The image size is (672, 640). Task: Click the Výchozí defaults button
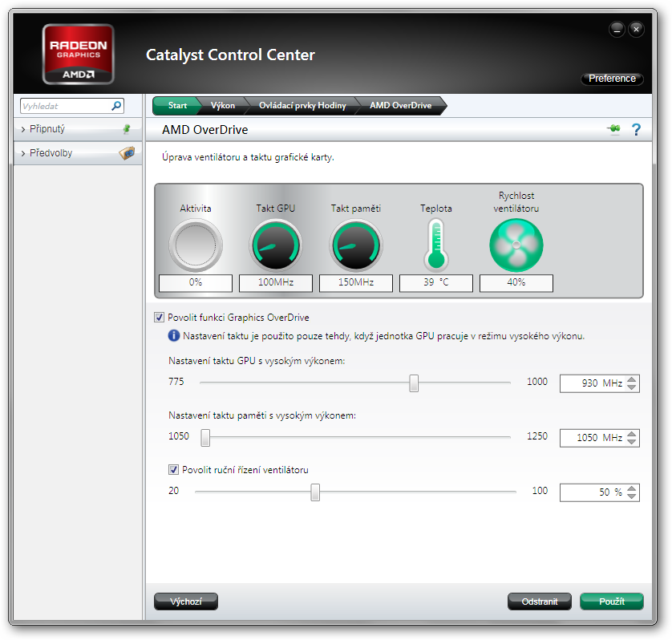(x=185, y=602)
